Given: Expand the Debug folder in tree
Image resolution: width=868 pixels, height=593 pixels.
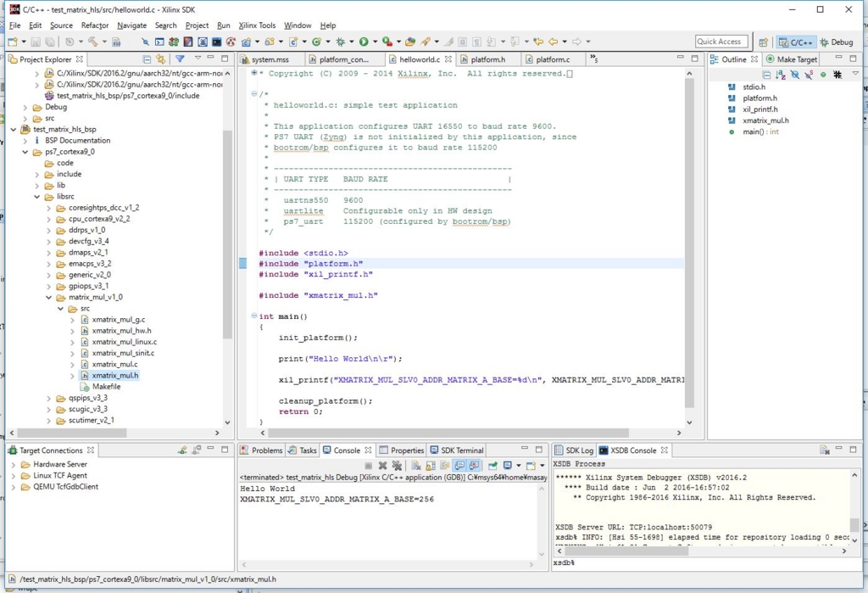Looking at the screenshot, I should (x=25, y=107).
